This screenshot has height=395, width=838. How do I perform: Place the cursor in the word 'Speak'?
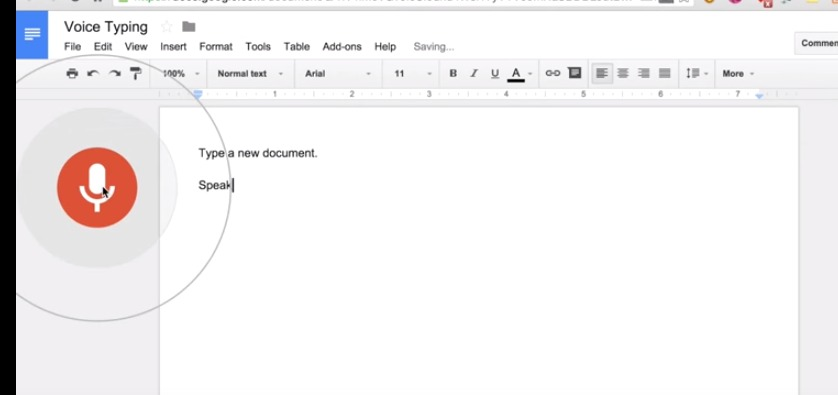[215, 185]
